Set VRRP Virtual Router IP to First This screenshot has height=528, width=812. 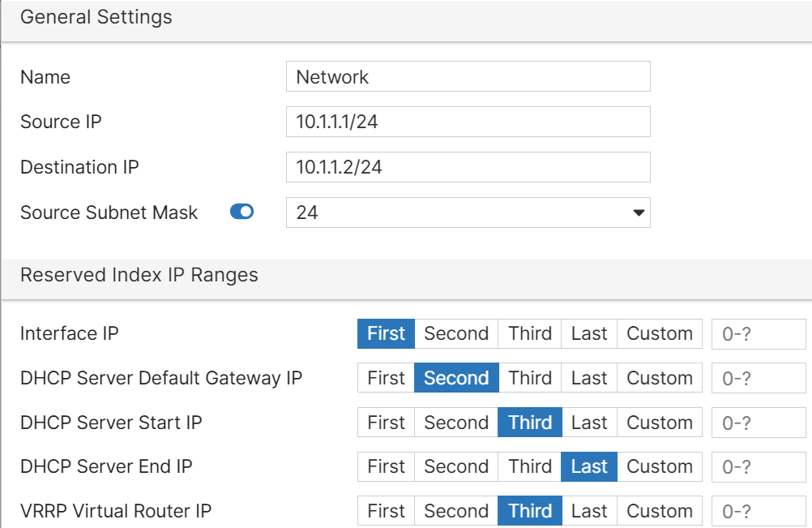point(386,511)
